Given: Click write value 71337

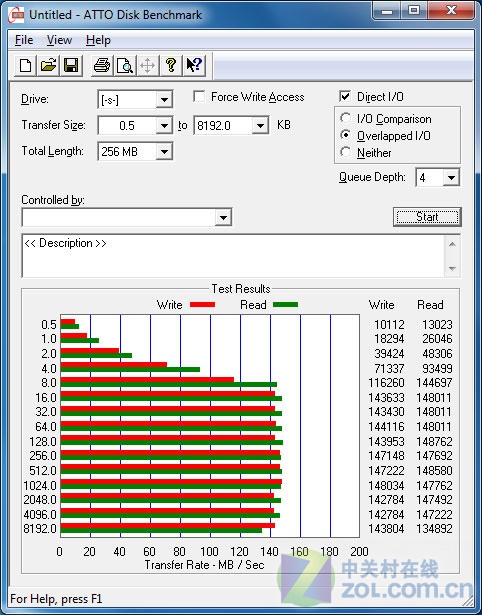Looking at the screenshot, I should tap(389, 368).
